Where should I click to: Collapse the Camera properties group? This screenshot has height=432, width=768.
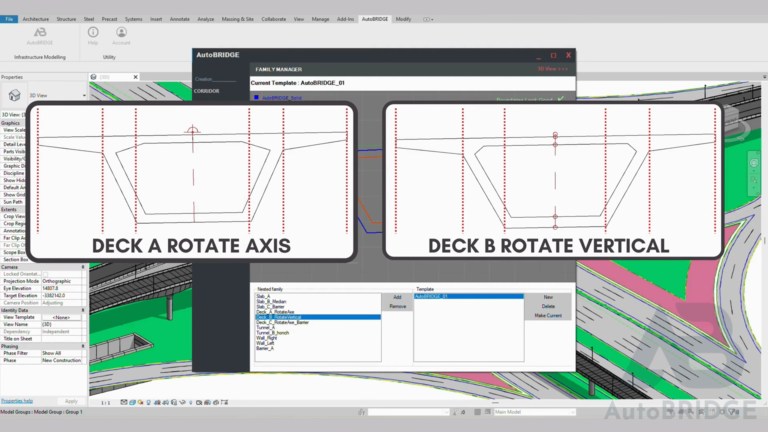83,267
